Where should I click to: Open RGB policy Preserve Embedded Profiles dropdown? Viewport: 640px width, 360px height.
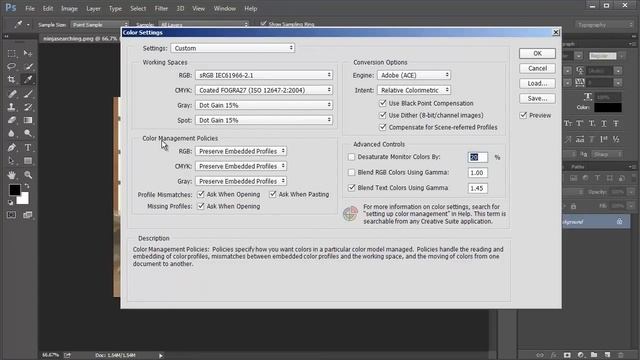(241, 151)
